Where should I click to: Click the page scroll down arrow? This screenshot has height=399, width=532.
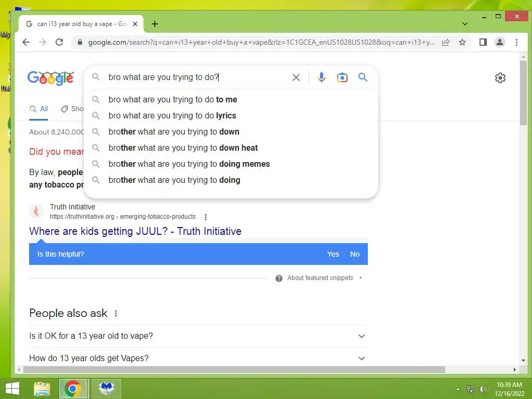click(523, 361)
